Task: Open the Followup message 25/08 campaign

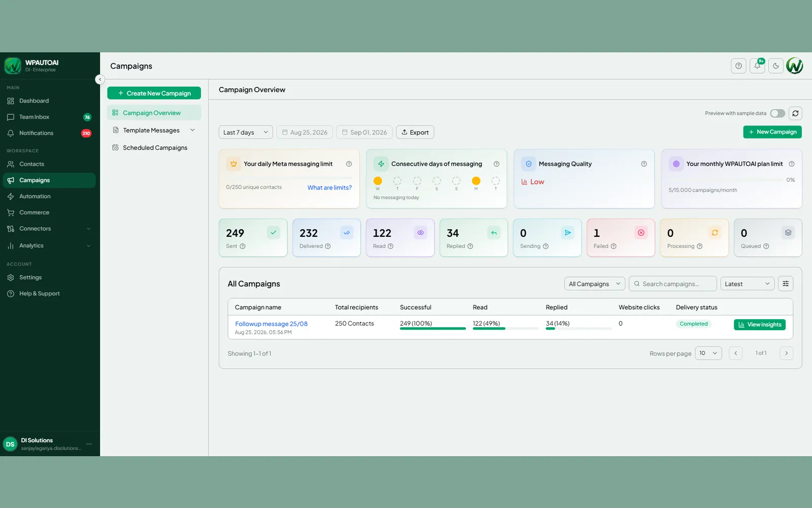Action: 271,324
